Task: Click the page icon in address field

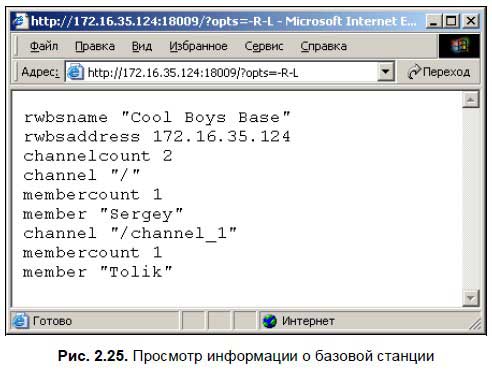Action: coord(75,72)
